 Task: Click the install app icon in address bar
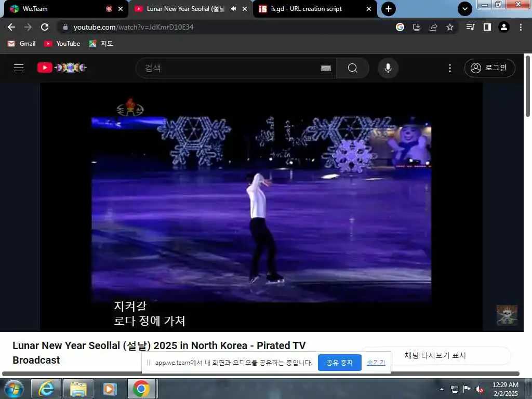(417, 27)
